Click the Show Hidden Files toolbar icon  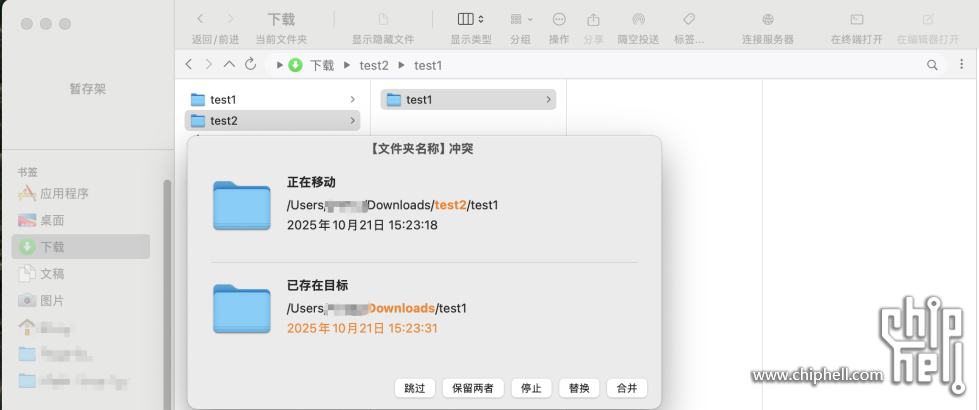383,20
